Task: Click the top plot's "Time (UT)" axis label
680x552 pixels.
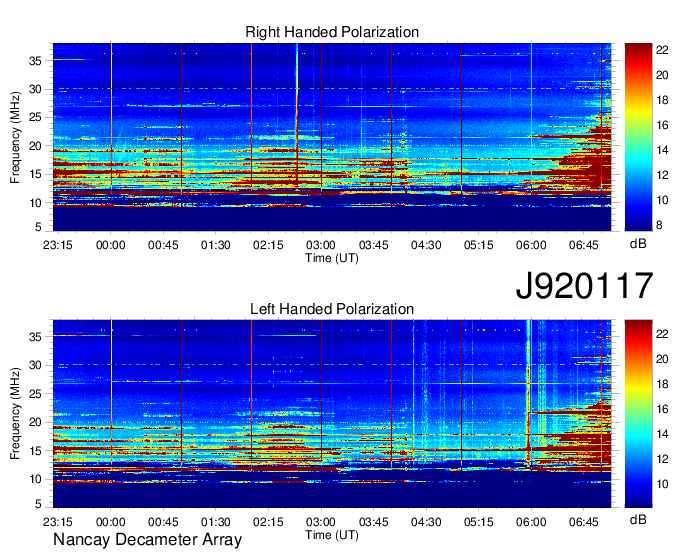Action: (x=332, y=258)
